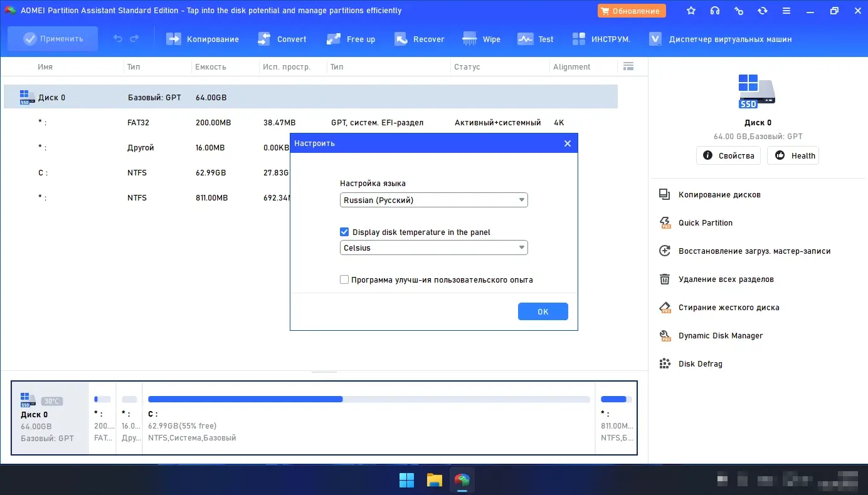868x495 pixels.
Task: Select the 16MB Другой partition block in map
Action: click(130, 418)
